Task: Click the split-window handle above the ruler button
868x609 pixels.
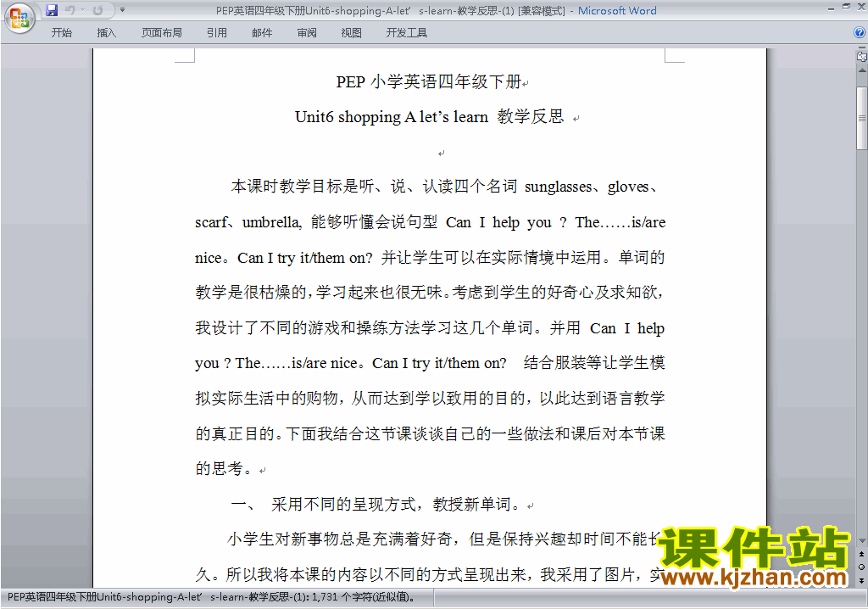Action: 861,48
